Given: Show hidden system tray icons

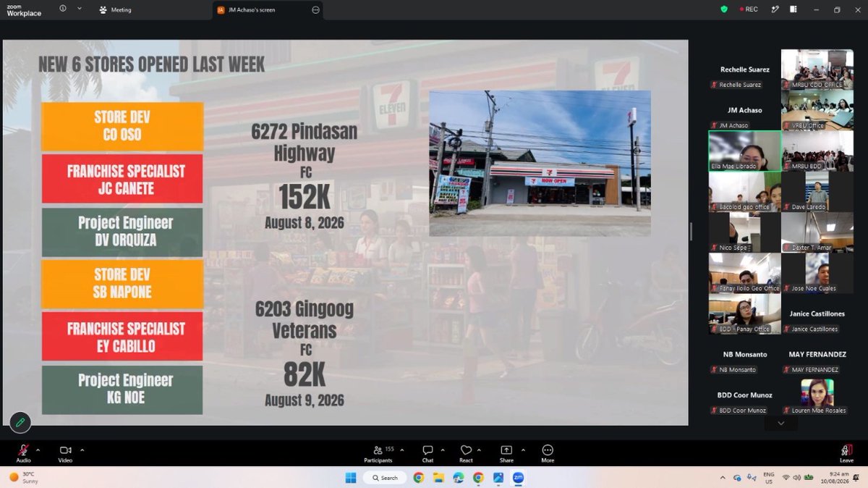Looking at the screenshot, I should pyautogui.click(x=723, y=478).
